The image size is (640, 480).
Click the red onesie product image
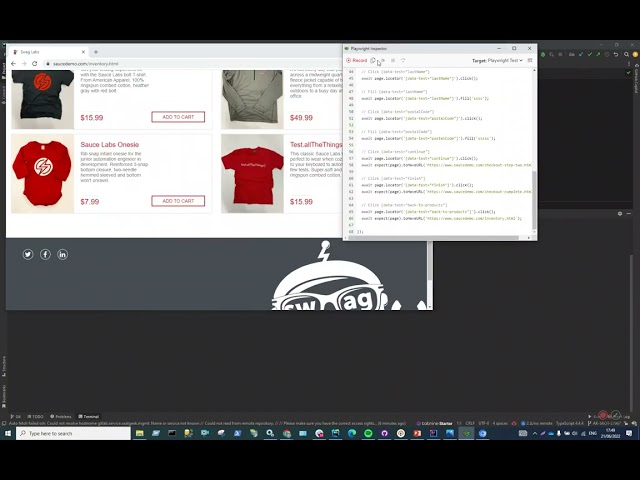pyautogui.click(x=42, y=173)
